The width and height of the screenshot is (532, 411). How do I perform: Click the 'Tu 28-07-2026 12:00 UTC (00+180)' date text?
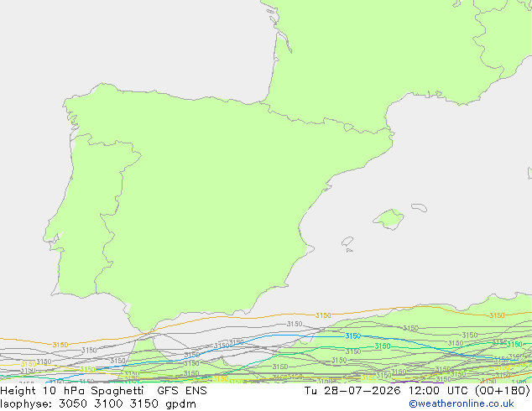tap(417, 391)
